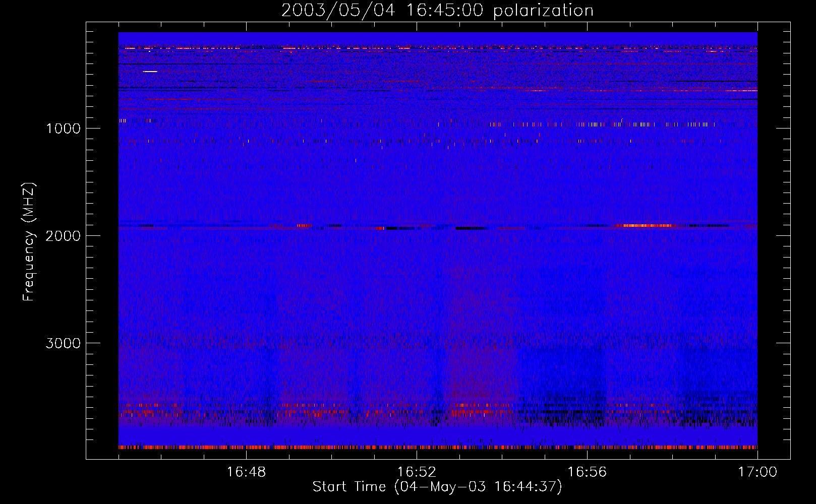The width and height of the screenshot is (816, 504).
Task: Click the 1000 frequency tick label
Action: pyautogui.click(x=64, y=129)
